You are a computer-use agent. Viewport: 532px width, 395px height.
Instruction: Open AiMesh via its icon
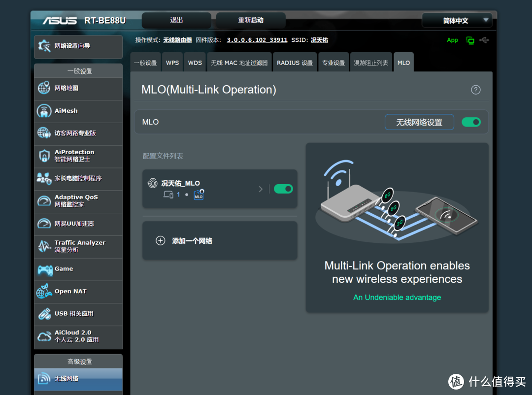pyautogui.click(x=44, y=111)
